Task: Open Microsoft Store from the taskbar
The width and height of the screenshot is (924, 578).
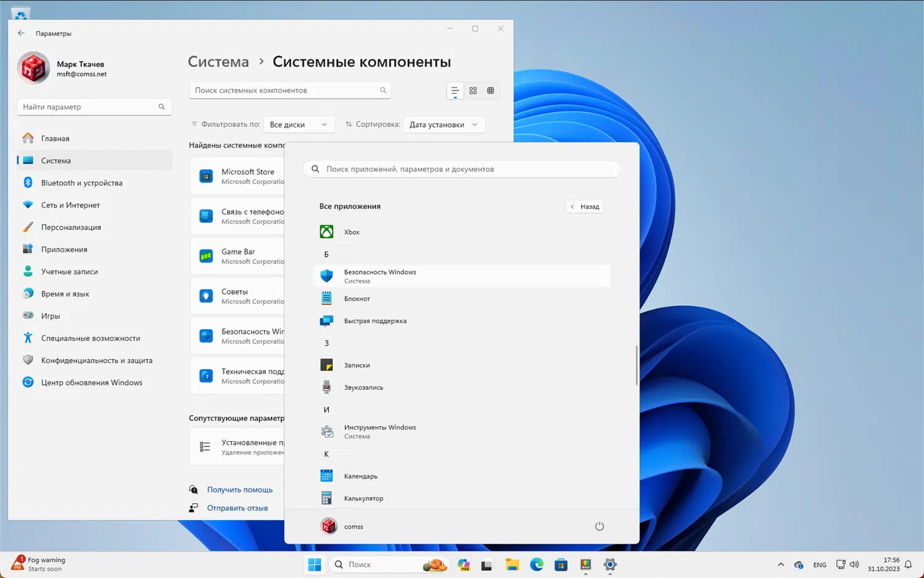Action: 561,564
